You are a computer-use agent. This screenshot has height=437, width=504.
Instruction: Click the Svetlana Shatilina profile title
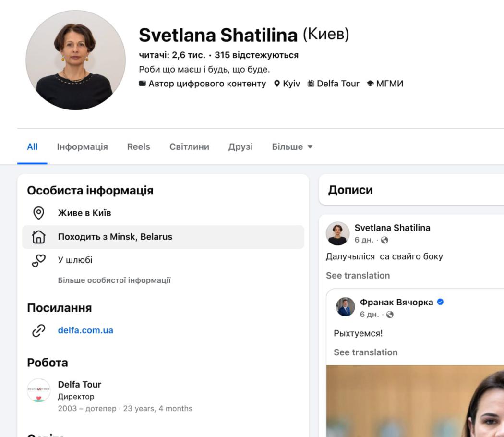(x=218, y=35)
